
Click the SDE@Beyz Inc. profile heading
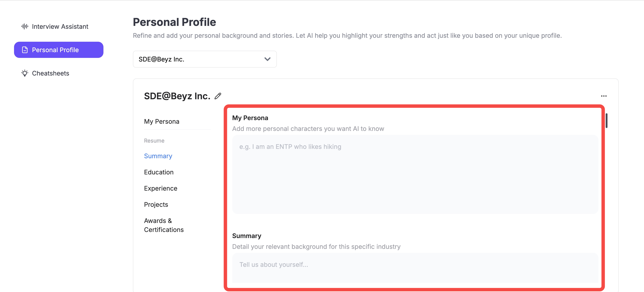(x=177, y=96)
